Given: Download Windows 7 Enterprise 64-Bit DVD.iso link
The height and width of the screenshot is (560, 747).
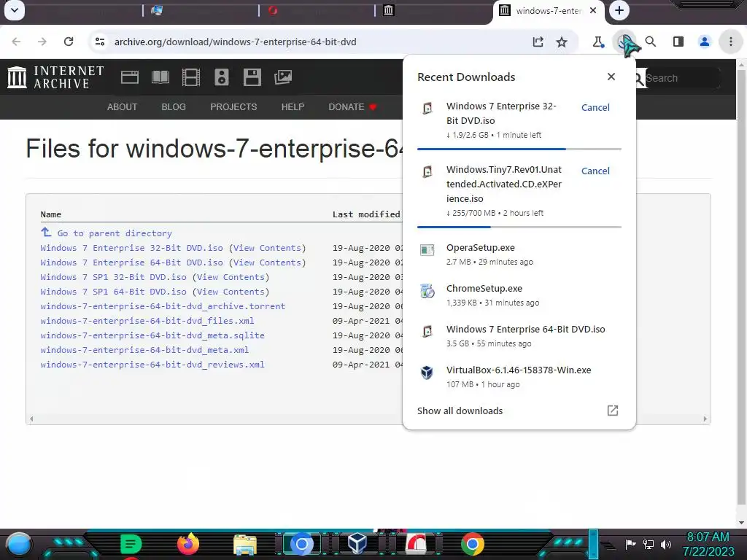Looking at the screenshot, I should point(131,262).
